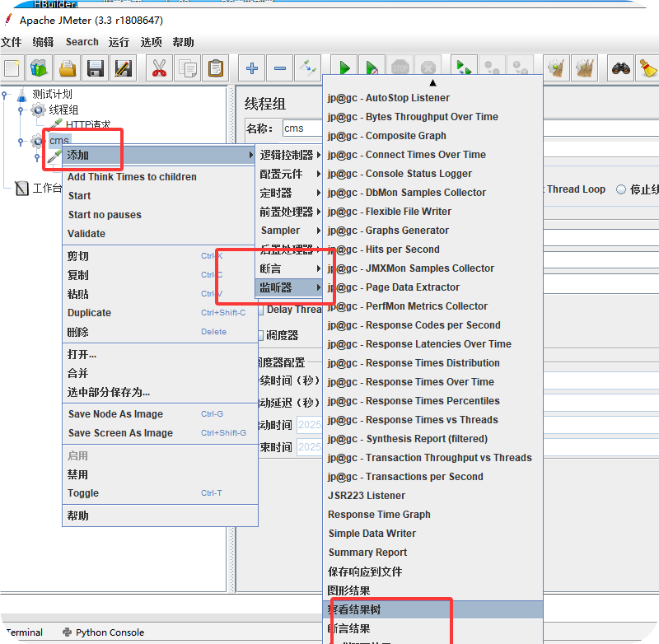Click the Clear broom icon
This screenshot has width=659, height=644.
(x=556, y=68)
